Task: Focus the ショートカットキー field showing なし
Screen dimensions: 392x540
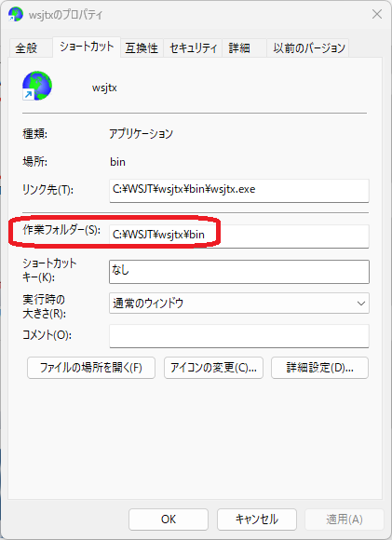Action: pyautogui.click(x=239, y=272)
